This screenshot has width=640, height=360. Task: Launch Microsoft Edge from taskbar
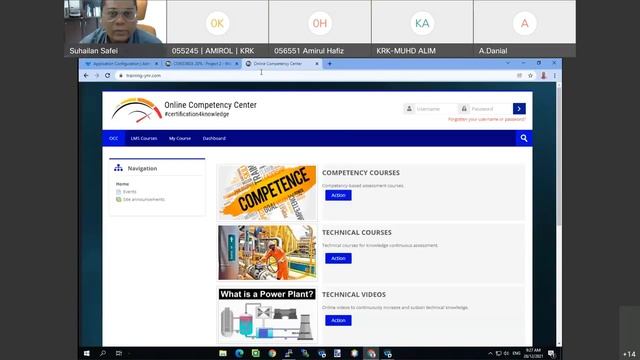pyautogui.click(x=239, y=353)
